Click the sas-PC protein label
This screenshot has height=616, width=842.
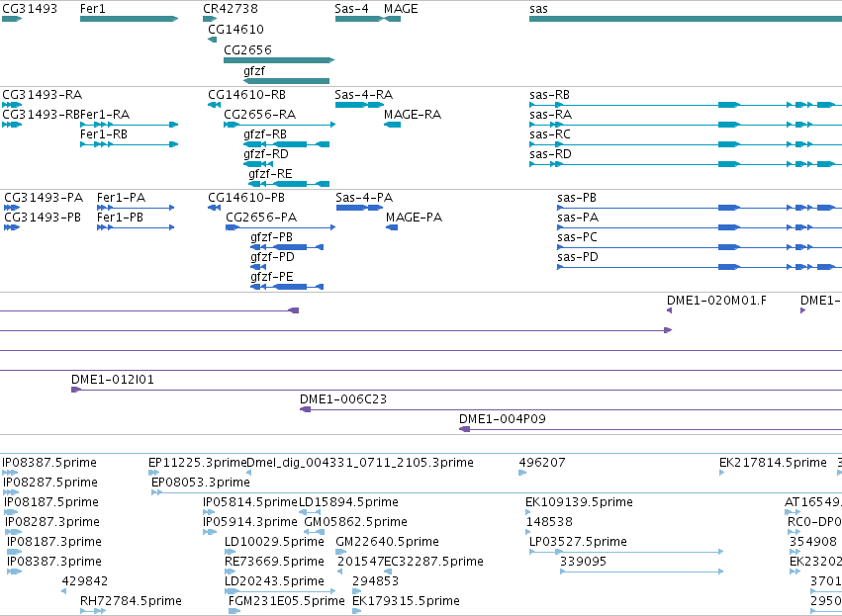tap(577, 237)
